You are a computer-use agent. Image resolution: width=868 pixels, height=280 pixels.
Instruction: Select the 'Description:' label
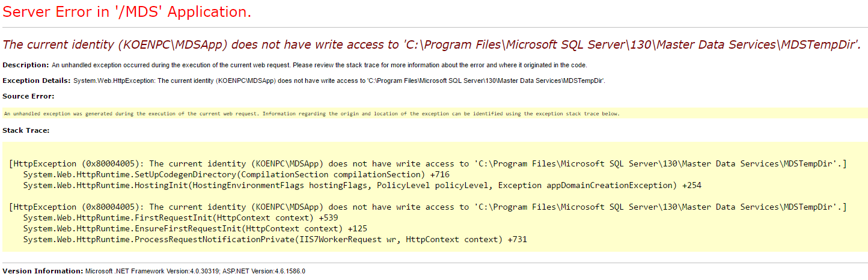click(26, 64)
